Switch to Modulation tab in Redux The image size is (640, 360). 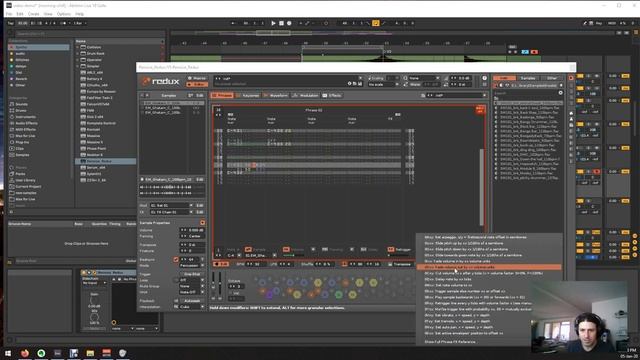306,96
